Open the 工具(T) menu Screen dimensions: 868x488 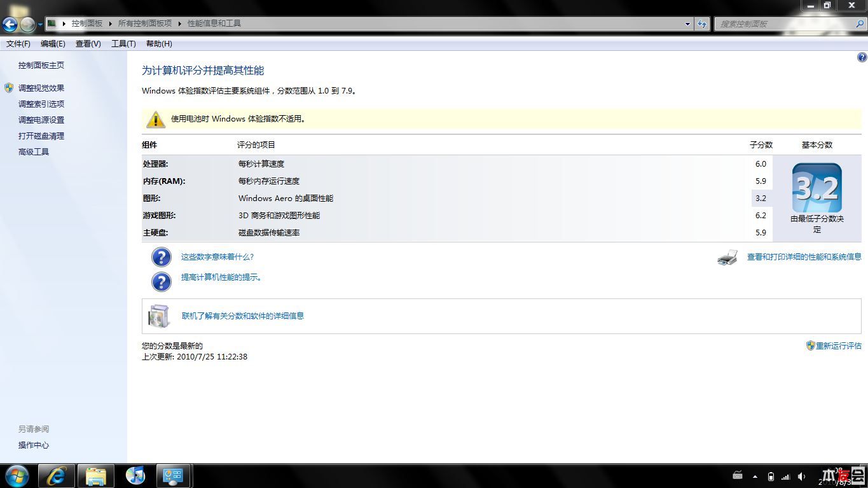(x=123, y=44)
